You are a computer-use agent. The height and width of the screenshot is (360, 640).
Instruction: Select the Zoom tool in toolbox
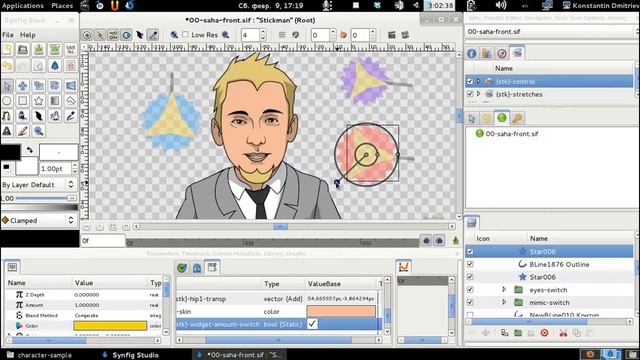39,131
